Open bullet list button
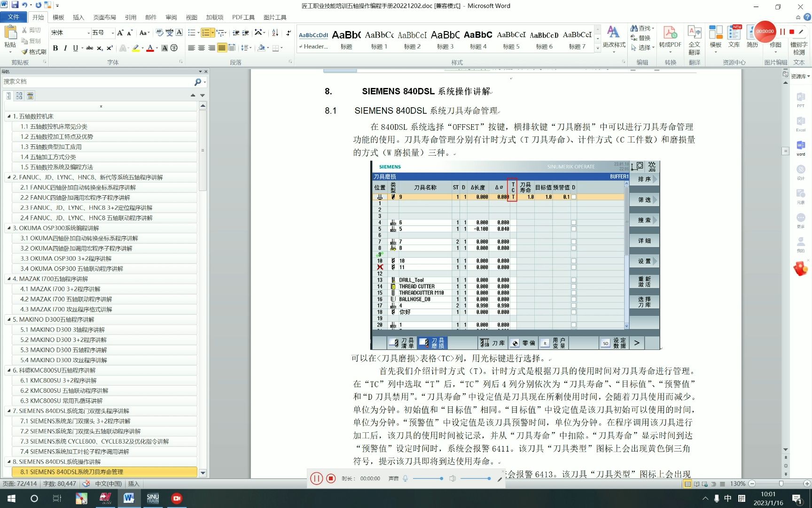This screenshot has width=812, height=508. (x=192, y=32)
